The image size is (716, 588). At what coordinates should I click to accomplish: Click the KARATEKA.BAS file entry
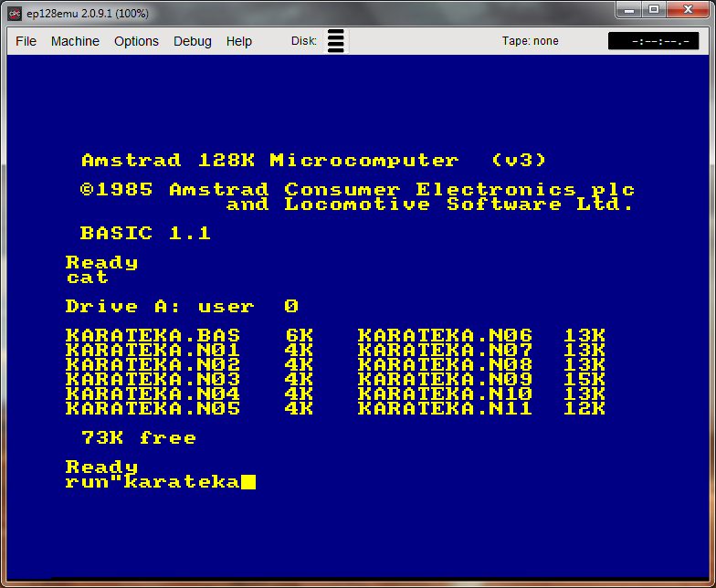[153, 336]
